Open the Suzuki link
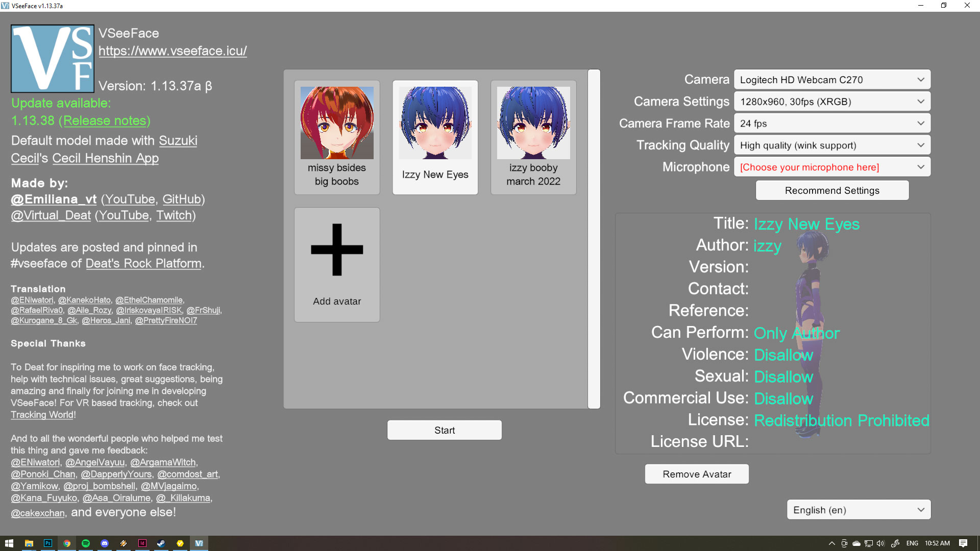 [178, 141]
